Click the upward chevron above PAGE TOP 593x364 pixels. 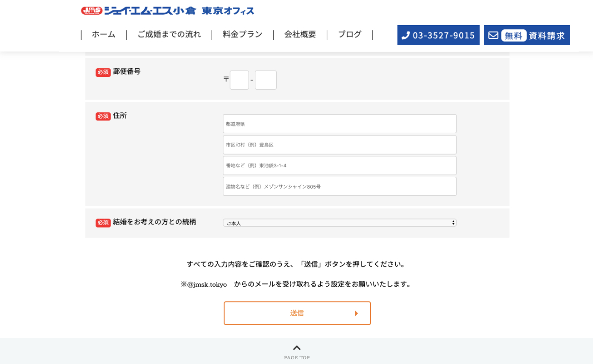[x=296, y=348]
